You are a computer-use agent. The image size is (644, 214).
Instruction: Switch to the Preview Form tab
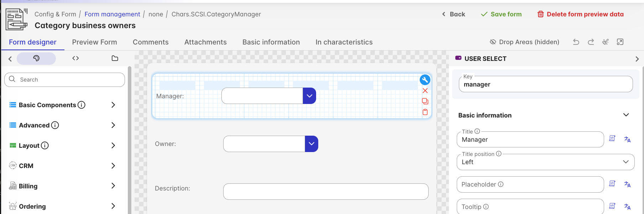pos(94,42)
